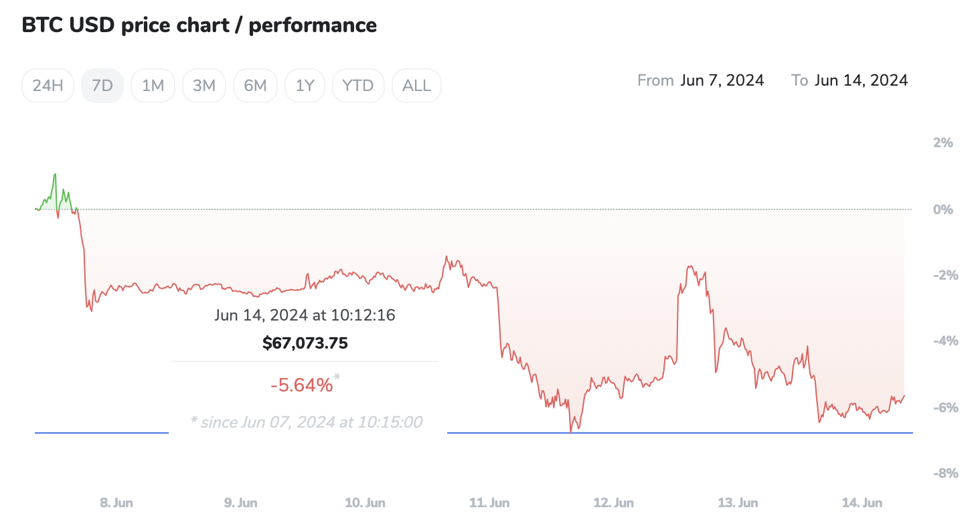Open the From date selector showing Jun 7, 2024
This screenshot has width=980, height=530.
(722, 80)
